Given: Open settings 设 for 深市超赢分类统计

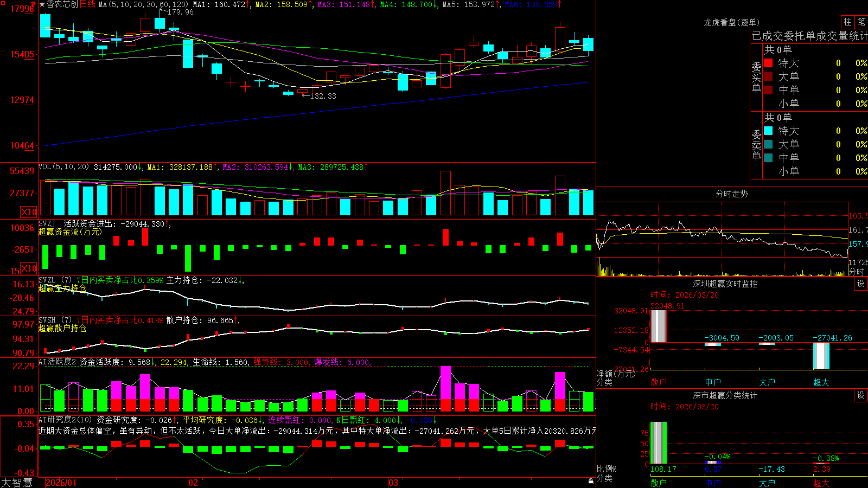Looking at the screenshot, I should click(861, 395).
